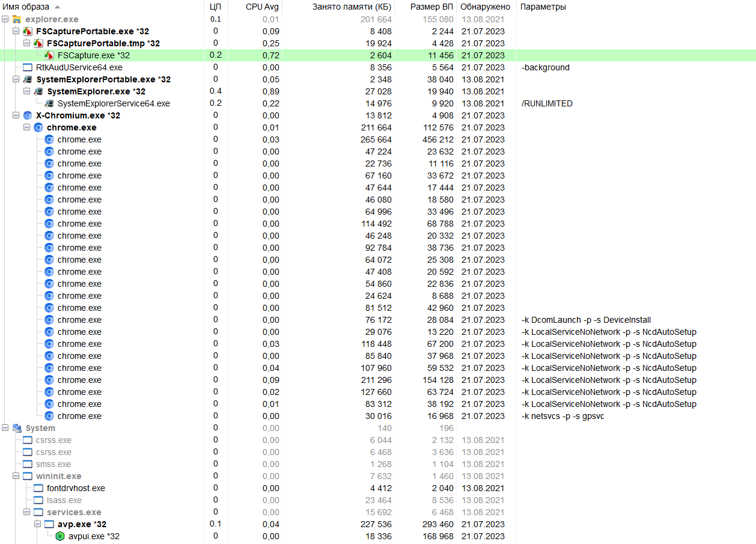The width and height of the screenshot is (756, 544).
Task: Collapse the services.exe node
Action: click(27, 512)
